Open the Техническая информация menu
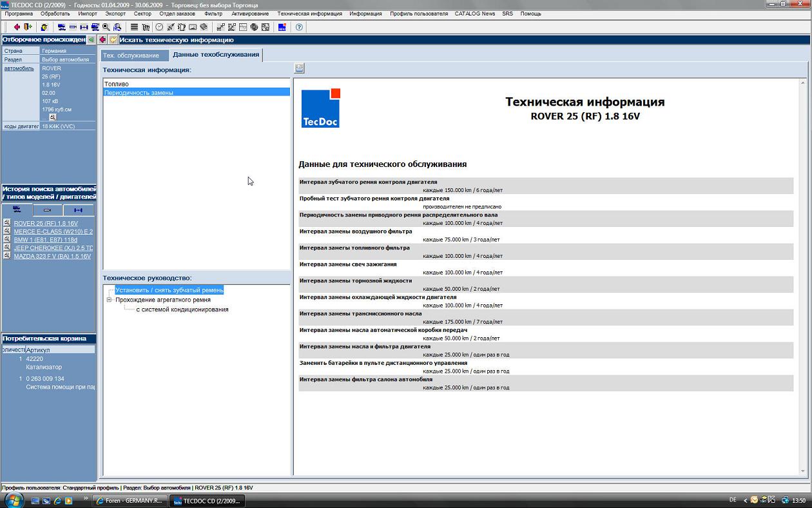 [309, 14]
